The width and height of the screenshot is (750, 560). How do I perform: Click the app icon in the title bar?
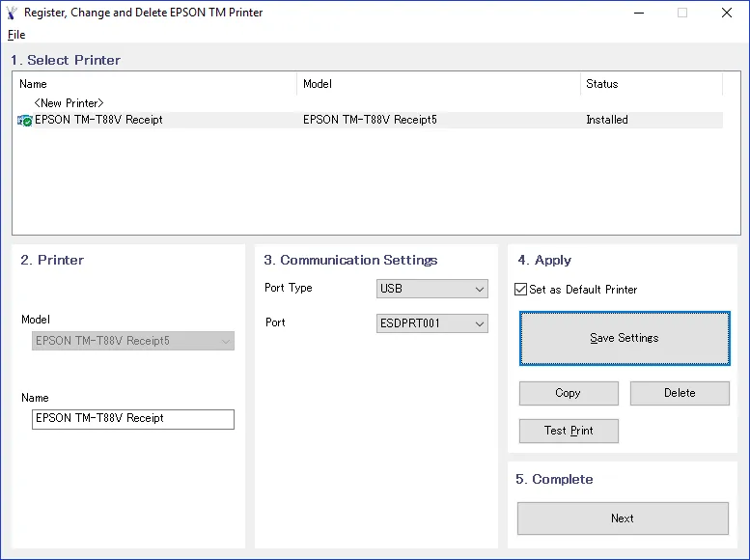coord(12,13)
